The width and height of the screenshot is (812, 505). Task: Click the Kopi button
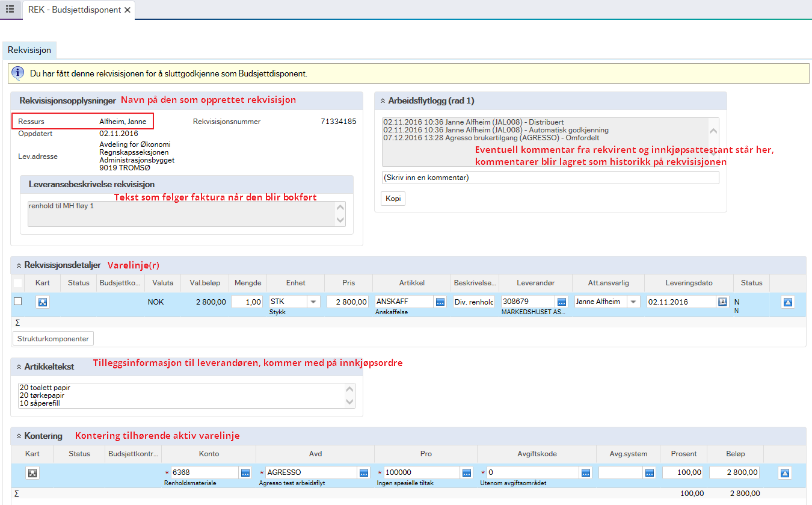(393, 199)
